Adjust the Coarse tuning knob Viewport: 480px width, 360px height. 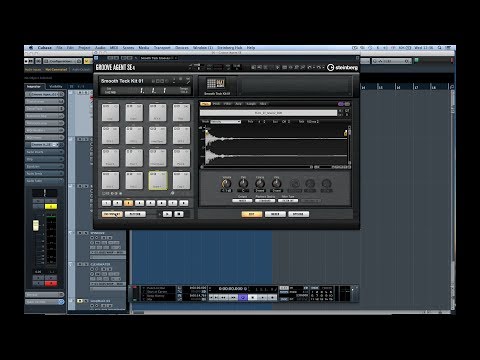coord(260,183)
